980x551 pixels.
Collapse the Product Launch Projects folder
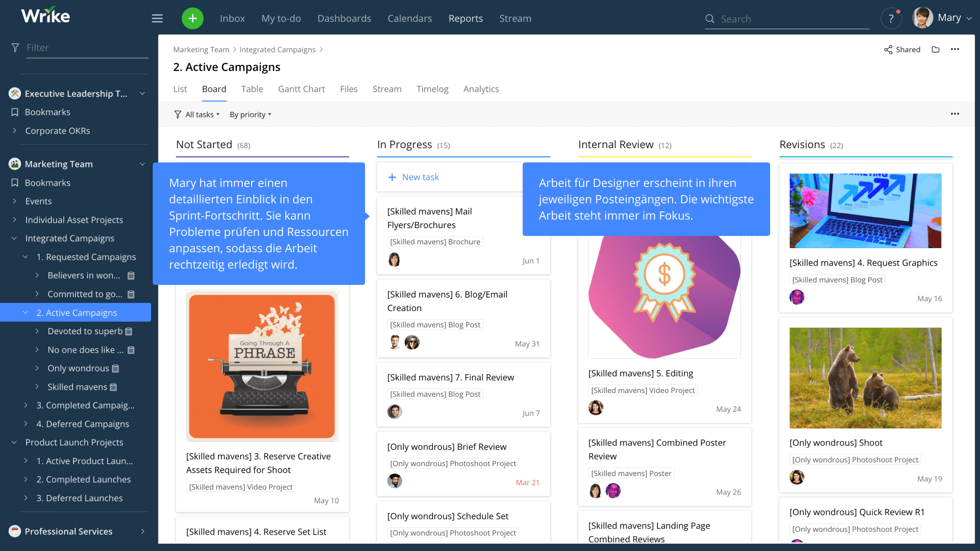15,442
